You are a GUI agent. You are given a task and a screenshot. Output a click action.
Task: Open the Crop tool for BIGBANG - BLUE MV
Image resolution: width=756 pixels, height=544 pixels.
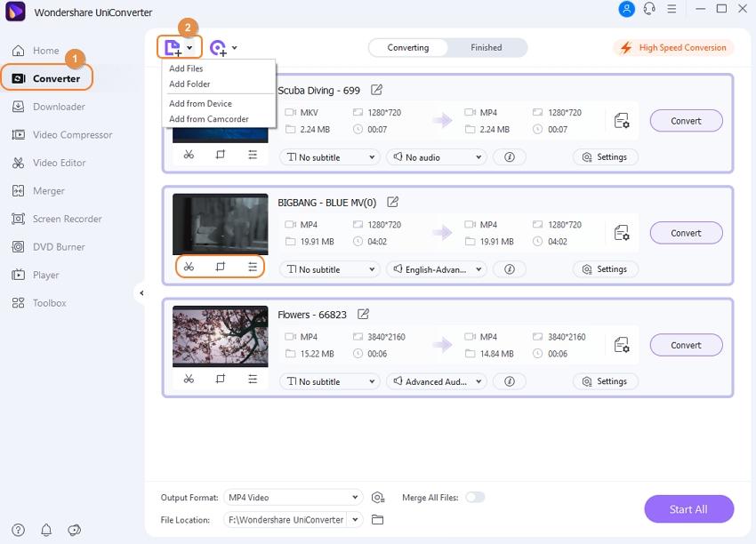tap(221, 268)
